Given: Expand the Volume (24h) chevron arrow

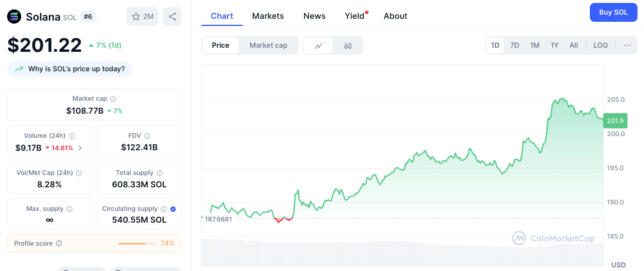Looking at the screenshot, I should [x=80, y=148].
